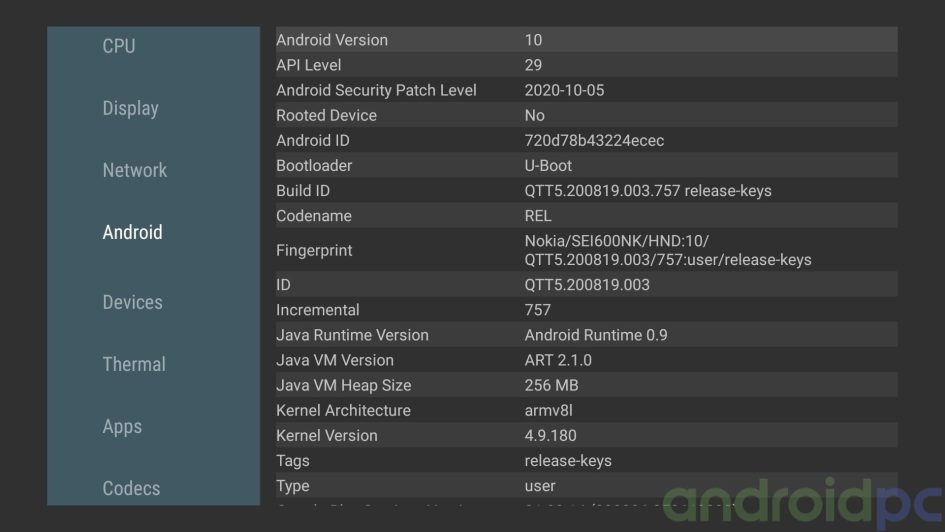Image resolution: width=945 pixels, height=532 pixels.
Task: Select the Kernel Version 4.9.180 row
Action: pyautogui.click(x=586, y=435)
